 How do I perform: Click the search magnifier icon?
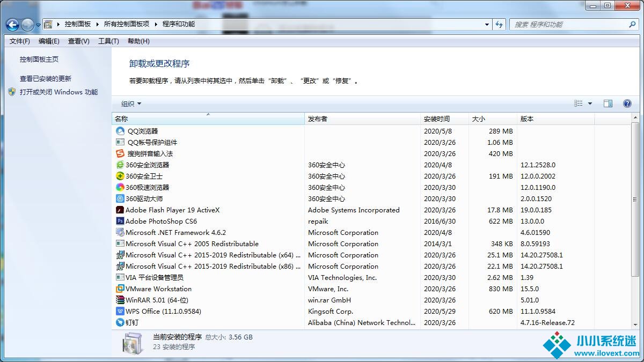(632, 24)
